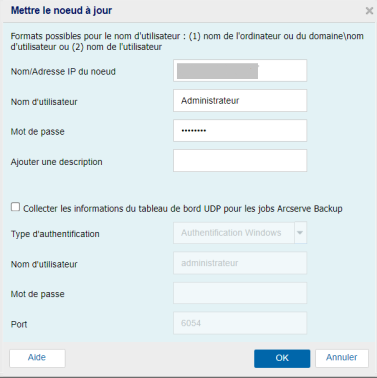
Task: Close the Mettre le noeud à jour dialog
Action: (x=369, y=11)
